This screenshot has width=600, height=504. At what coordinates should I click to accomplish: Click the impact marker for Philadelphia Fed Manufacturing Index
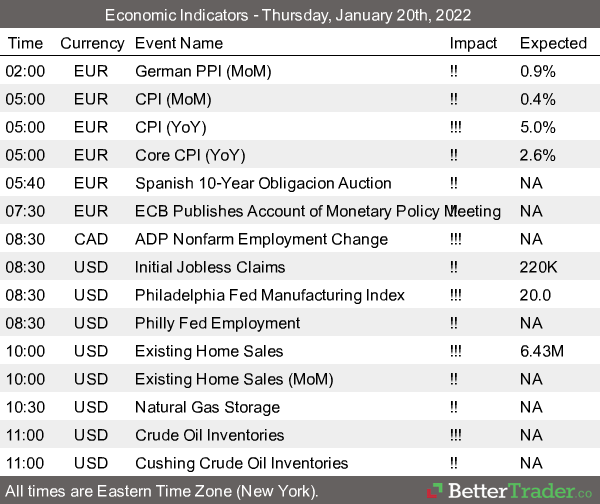pyautogui.click(x=457, y=295)
